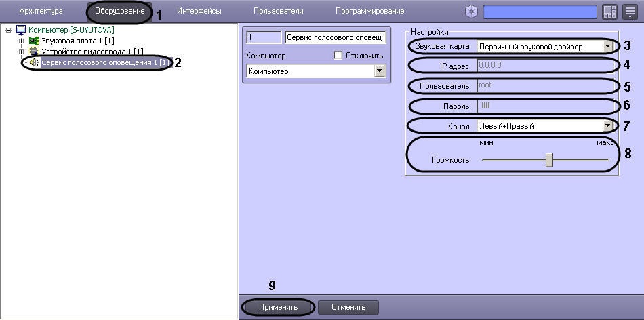Click the Устройство видеоввода 1 device icon
The width and height of the screenshot is (644, 320).
click(x=33, y=52)
